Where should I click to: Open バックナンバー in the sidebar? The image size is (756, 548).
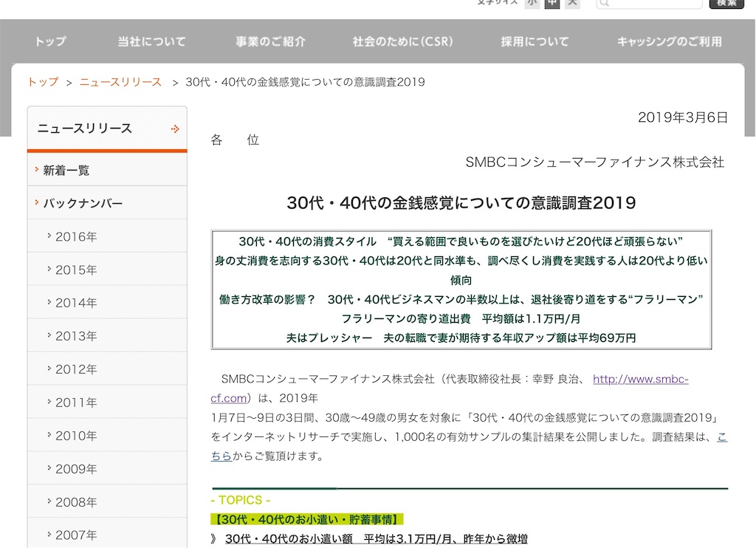click(107, 203)
